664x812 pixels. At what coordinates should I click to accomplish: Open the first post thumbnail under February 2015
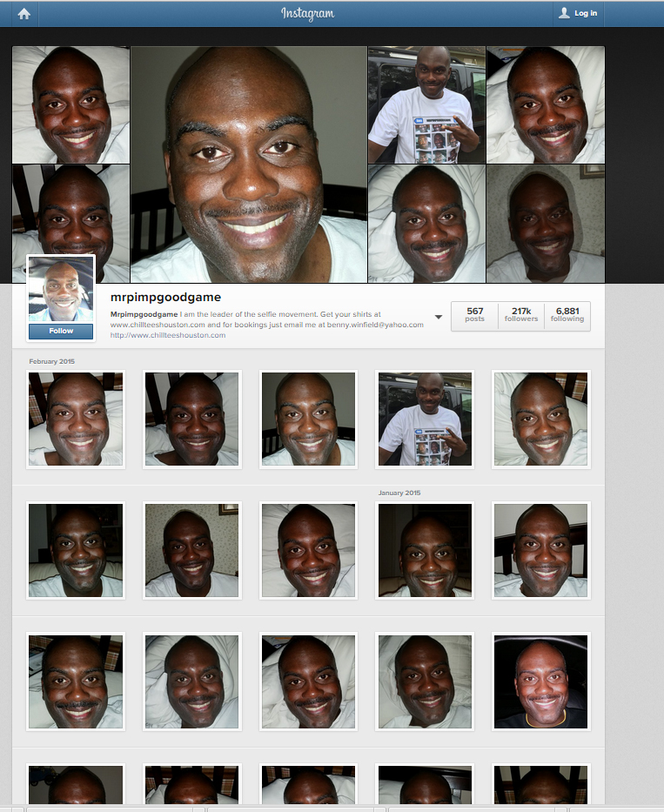(76, 419)
